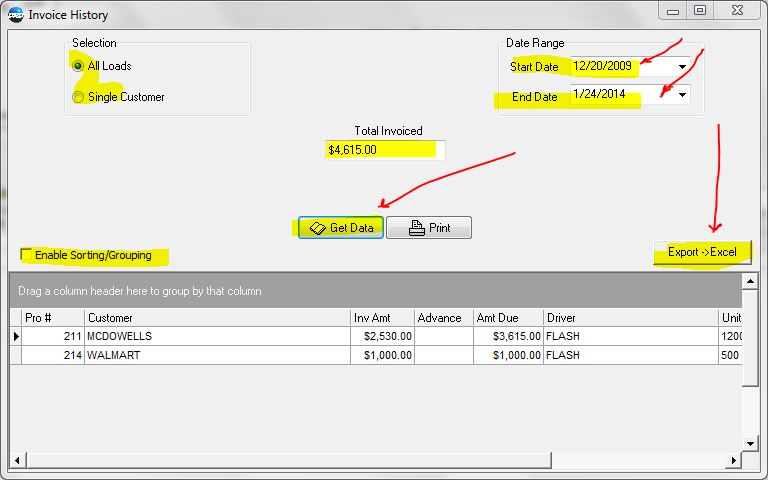Image resolution: width=768 pixels, height=480 pixels.
Task: Enable the Sorting/Grouping checkbox
Action: click(27, 255)
